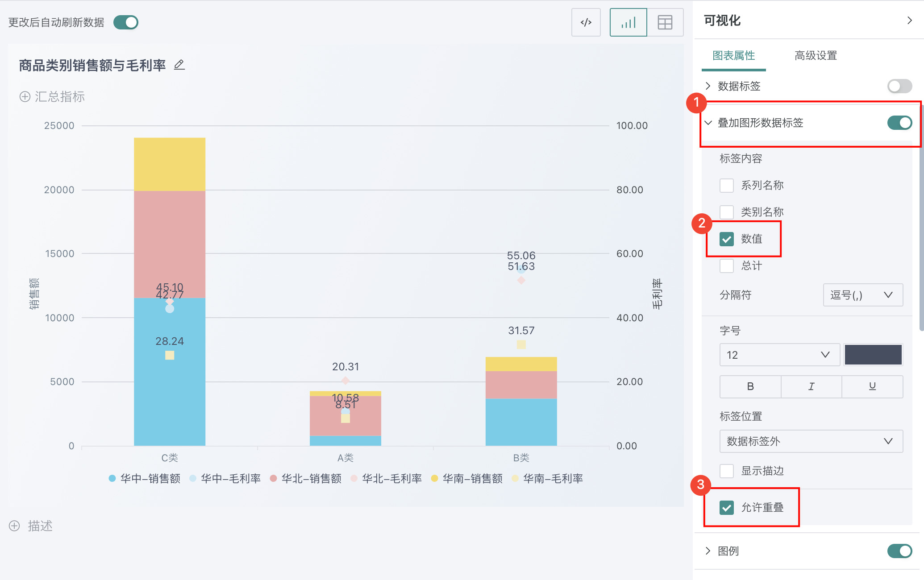Click plus icon beside 描述
This screenshot has height=580, width=924.
14,526
